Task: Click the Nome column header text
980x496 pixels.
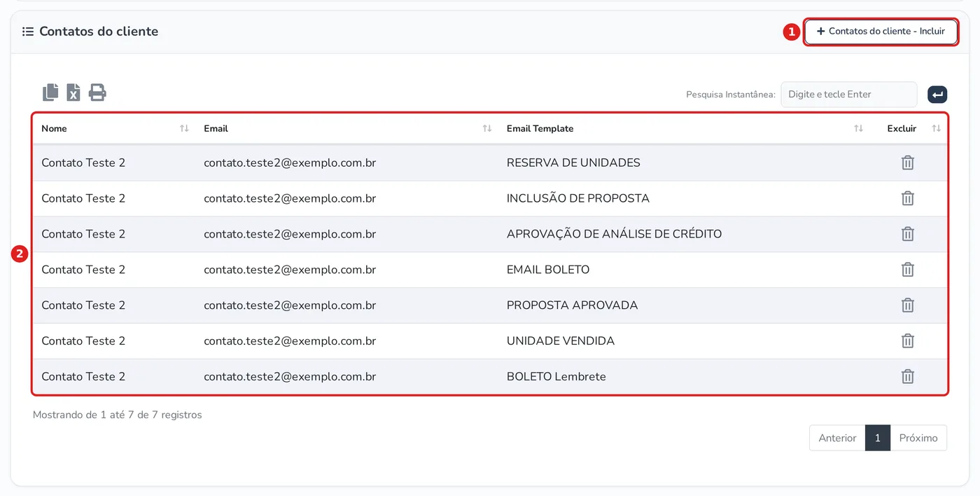Action: click(x=54, y=128)
